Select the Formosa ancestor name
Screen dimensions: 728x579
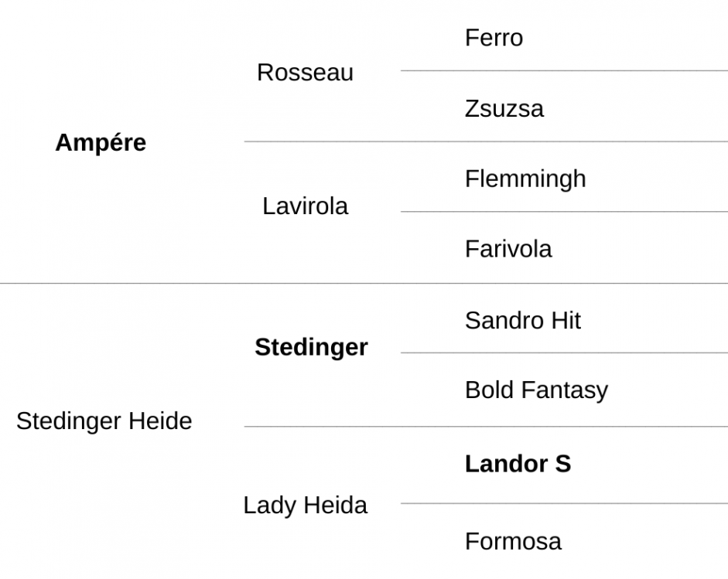point(513,541)
